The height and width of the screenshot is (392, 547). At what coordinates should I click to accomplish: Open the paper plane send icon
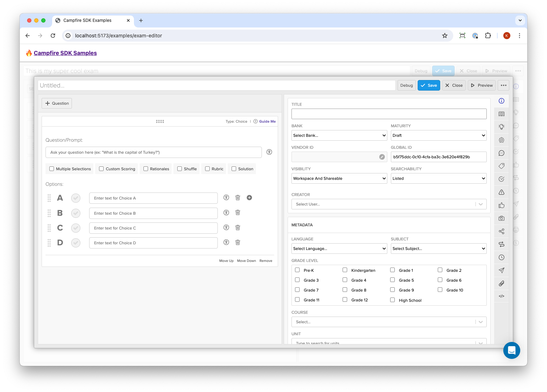point(502,270)
